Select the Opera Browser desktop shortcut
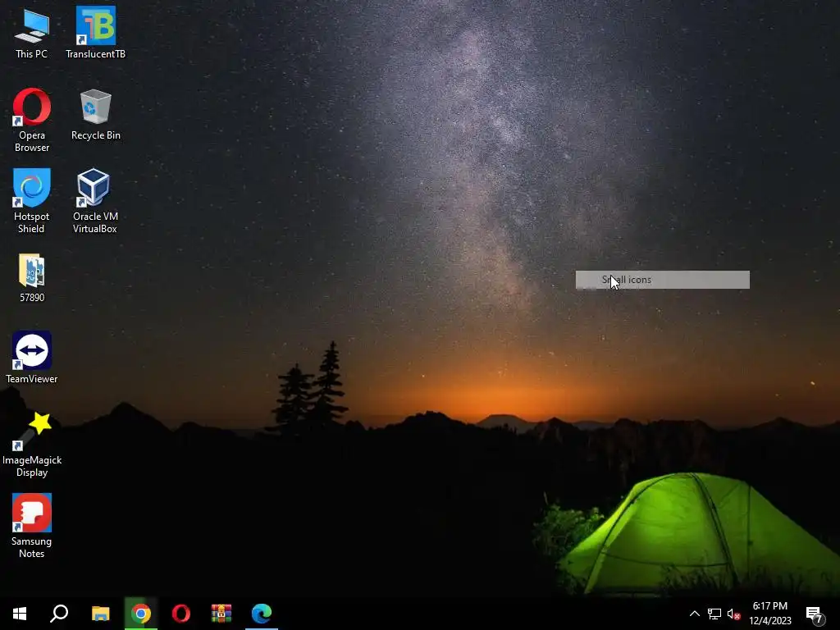840x630 pixels. (x=32, y=120)
